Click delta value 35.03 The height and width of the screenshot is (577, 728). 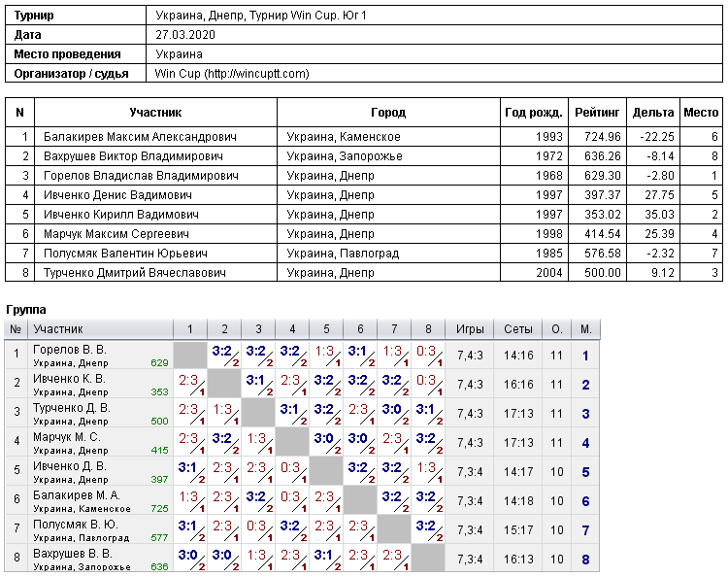tap(659, 215)
